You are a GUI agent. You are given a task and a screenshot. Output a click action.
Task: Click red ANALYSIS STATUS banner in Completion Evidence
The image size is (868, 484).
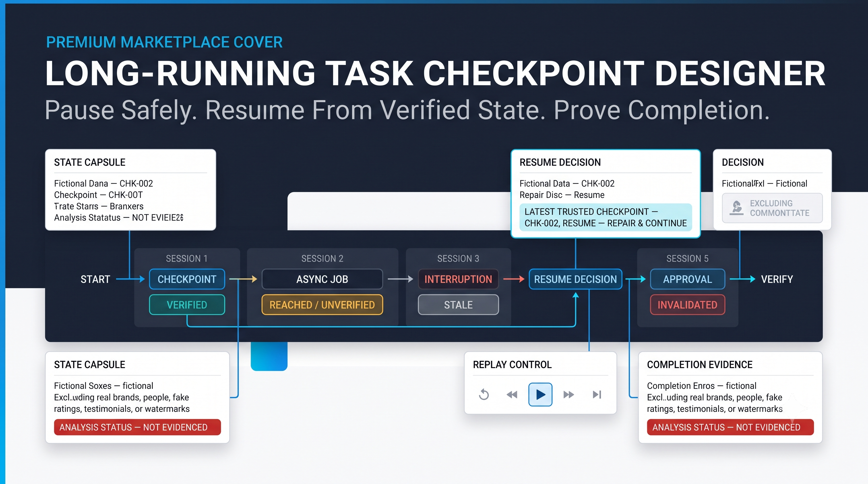pos(730,427)
